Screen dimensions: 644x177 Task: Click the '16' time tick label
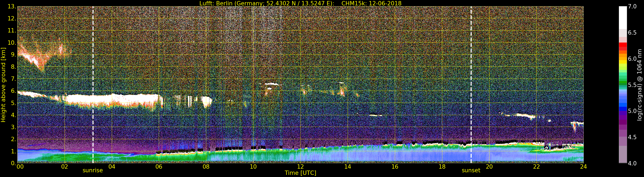pos(395,166)
